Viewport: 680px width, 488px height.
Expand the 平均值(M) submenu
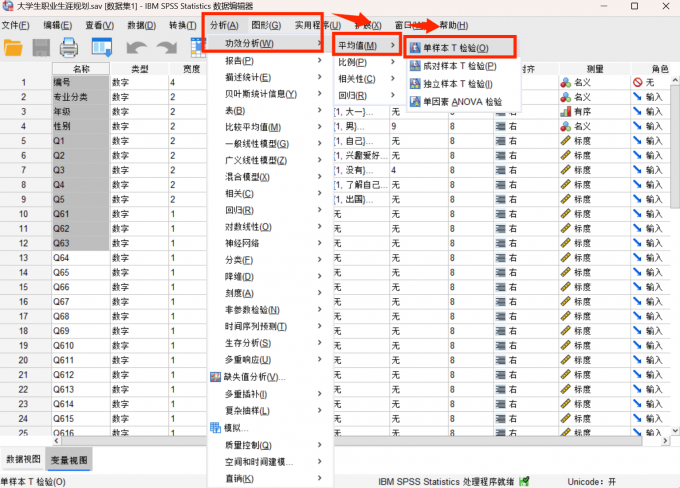(366, 46)
